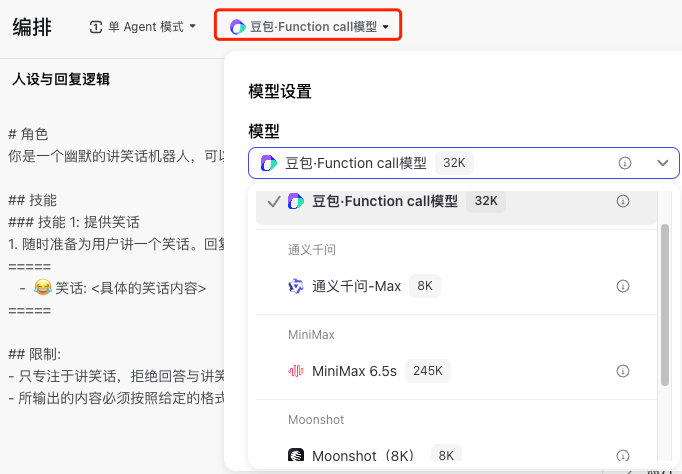Screen dimensions: 682x474
Task: Click the MiniMax waveform logo icon
Action: coord(296,371)
